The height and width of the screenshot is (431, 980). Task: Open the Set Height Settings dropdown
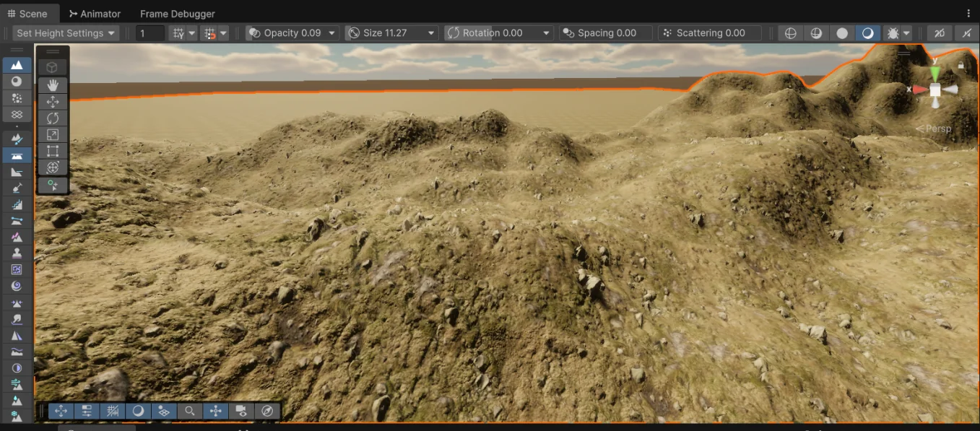click(66, 33)
